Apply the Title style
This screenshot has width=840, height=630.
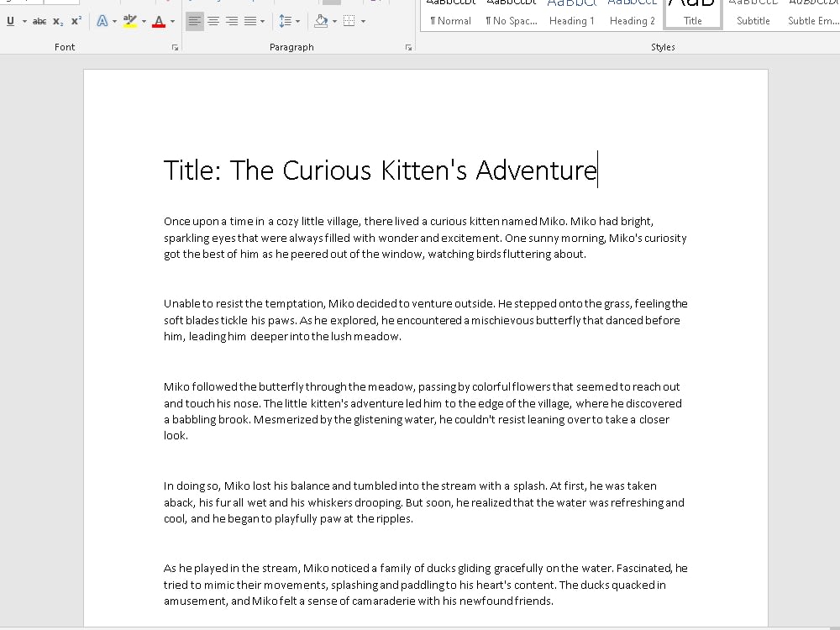[x=693, y=15]
